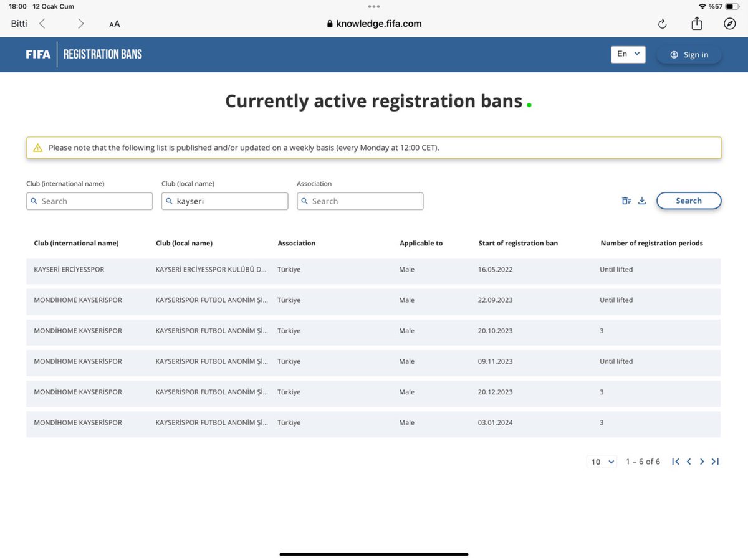Sort by Club (local name) column header

tap(184, 243)
